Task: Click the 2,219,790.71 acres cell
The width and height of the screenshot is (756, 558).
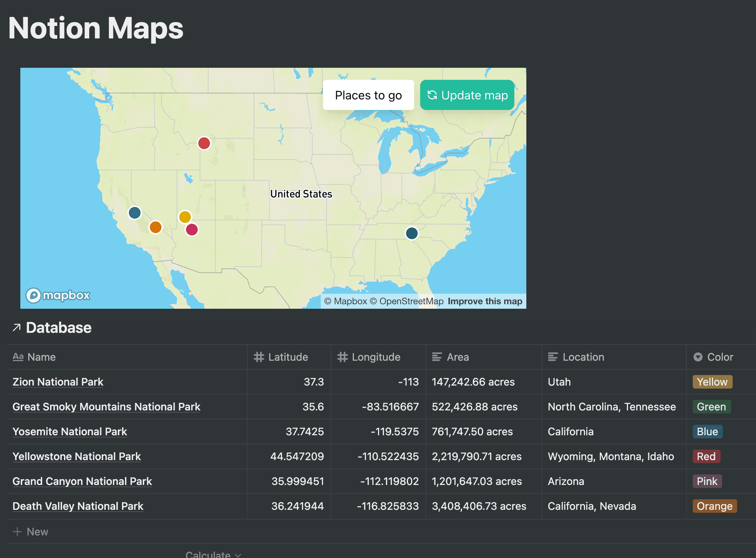Action: pyautogui.click(x=484, y=456)
